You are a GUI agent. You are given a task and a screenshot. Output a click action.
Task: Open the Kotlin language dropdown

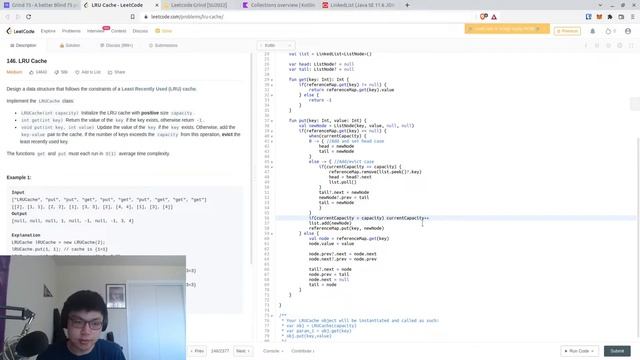276,45
